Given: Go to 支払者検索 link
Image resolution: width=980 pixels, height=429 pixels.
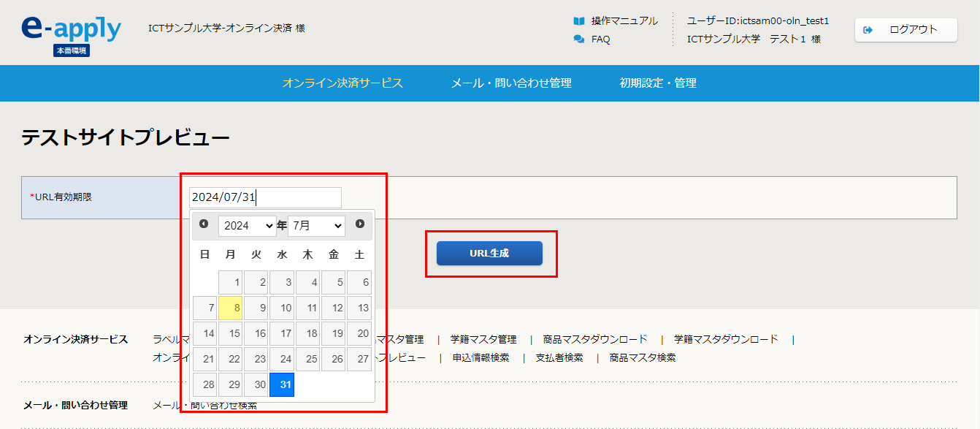Looking at the screenshot, I should pyautogui.click(x=559, y=357).
